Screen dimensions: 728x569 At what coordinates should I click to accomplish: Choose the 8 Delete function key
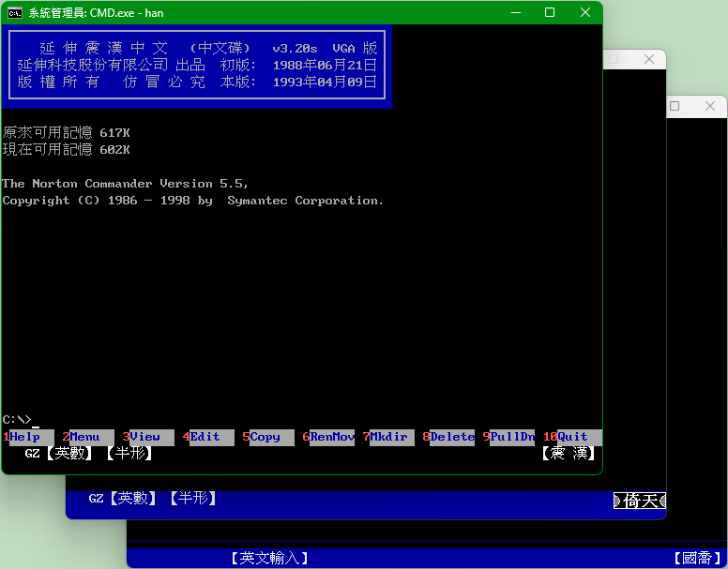point(448,438)
